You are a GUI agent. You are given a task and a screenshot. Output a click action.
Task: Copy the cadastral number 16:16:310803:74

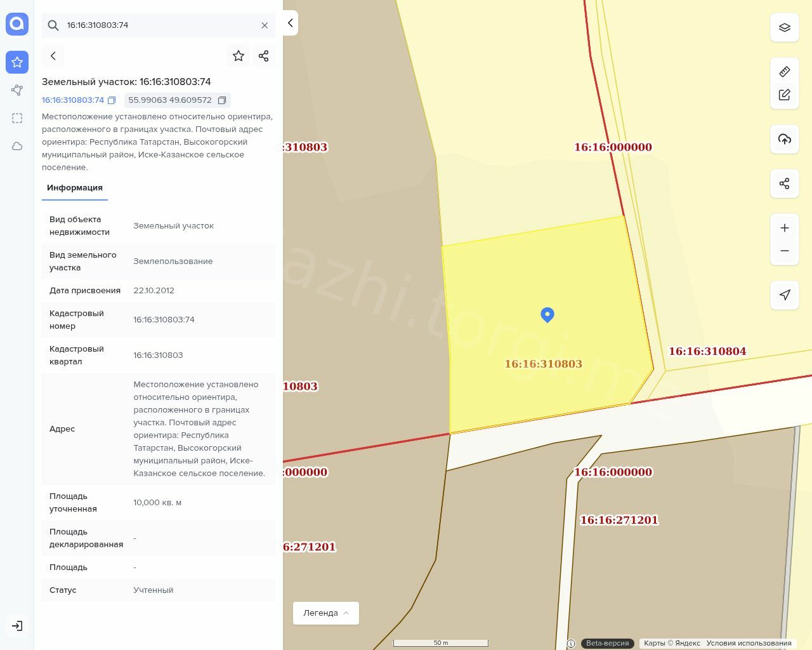(112, 100)
